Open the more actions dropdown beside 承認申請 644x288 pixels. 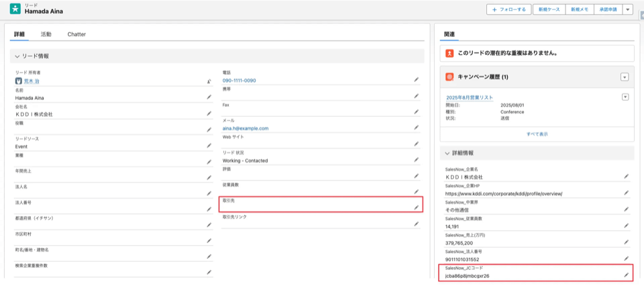pos(628,9)
